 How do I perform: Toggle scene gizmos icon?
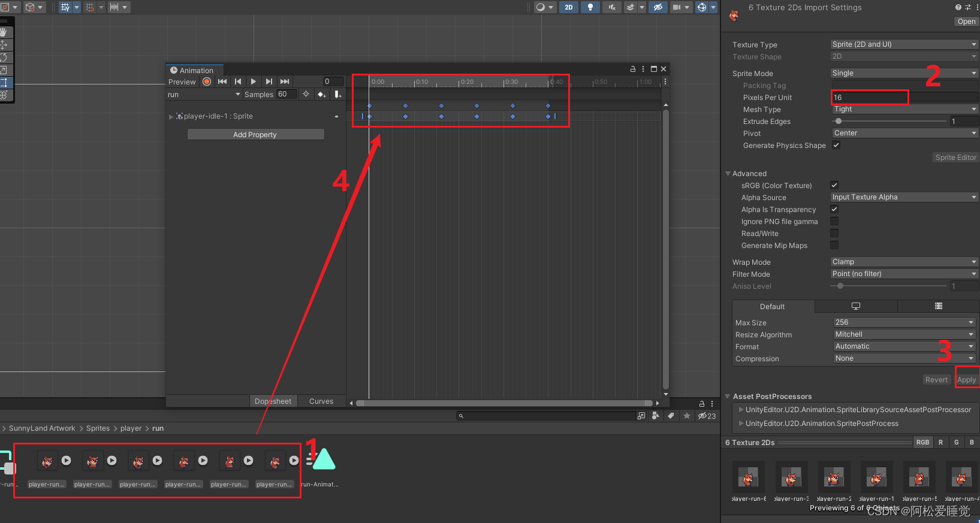701,7
